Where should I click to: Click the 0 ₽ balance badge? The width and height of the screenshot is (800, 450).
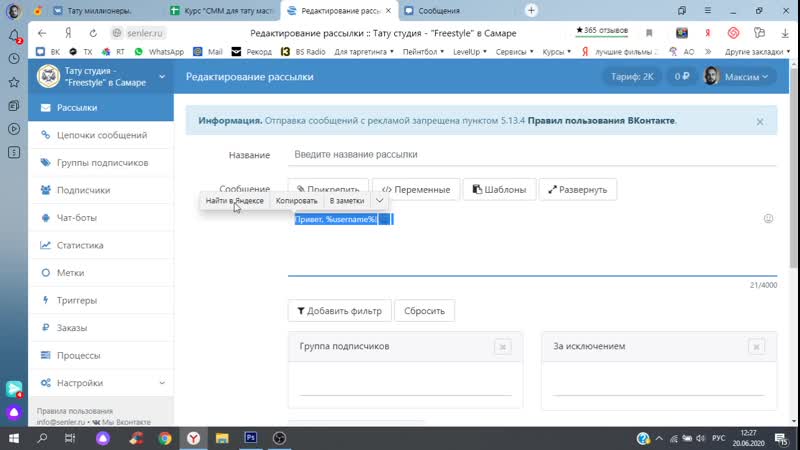coord(682,77)
